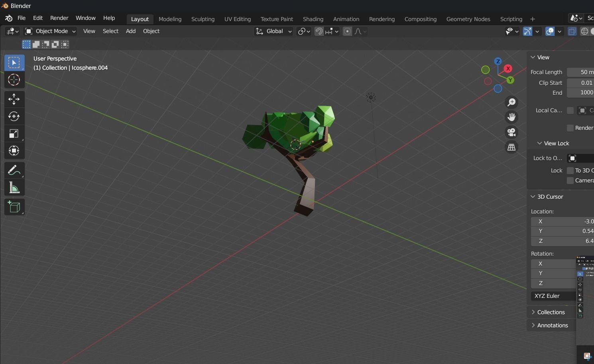Check Lock To 3D Cursor
Viewport: 594px width, 364px height.
570,170
